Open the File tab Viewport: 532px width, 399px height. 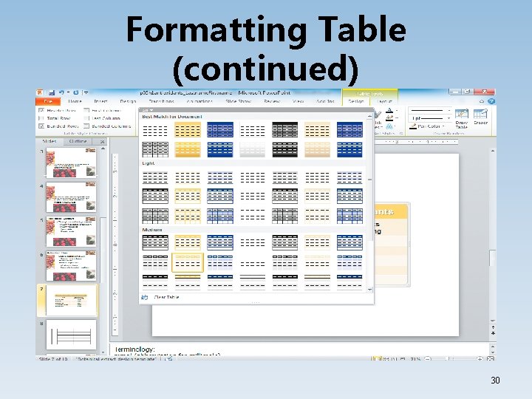pyautogui.click(x=48, y=101)
